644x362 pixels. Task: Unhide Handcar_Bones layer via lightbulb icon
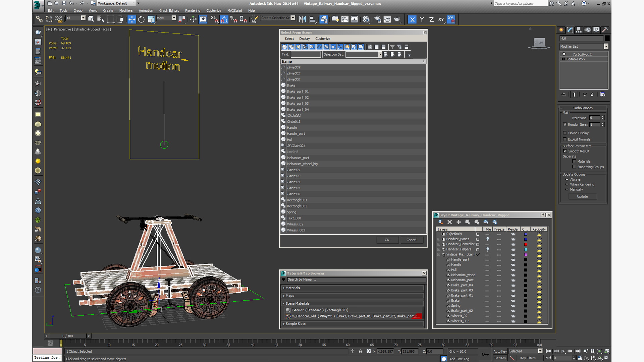click(487, 239)
